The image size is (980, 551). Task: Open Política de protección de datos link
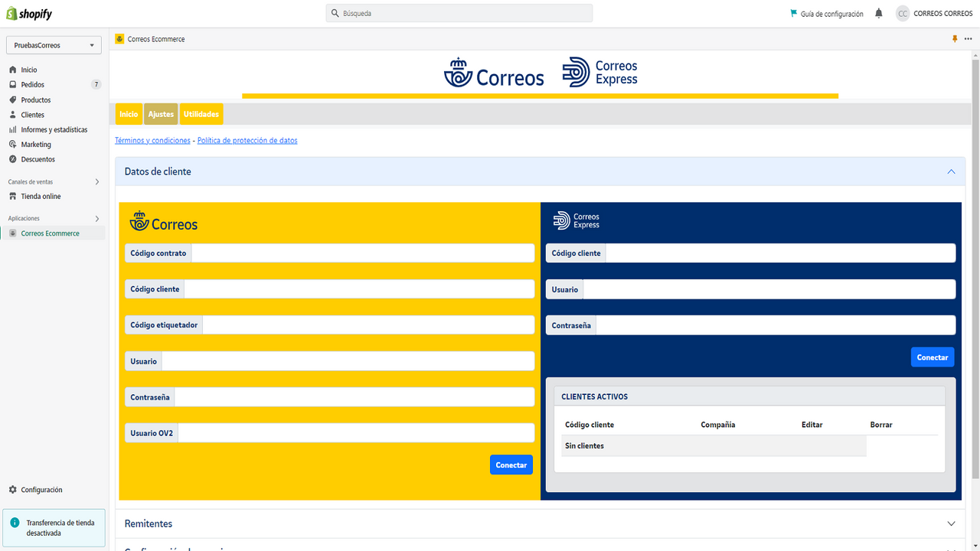click(x=247, y=141)
